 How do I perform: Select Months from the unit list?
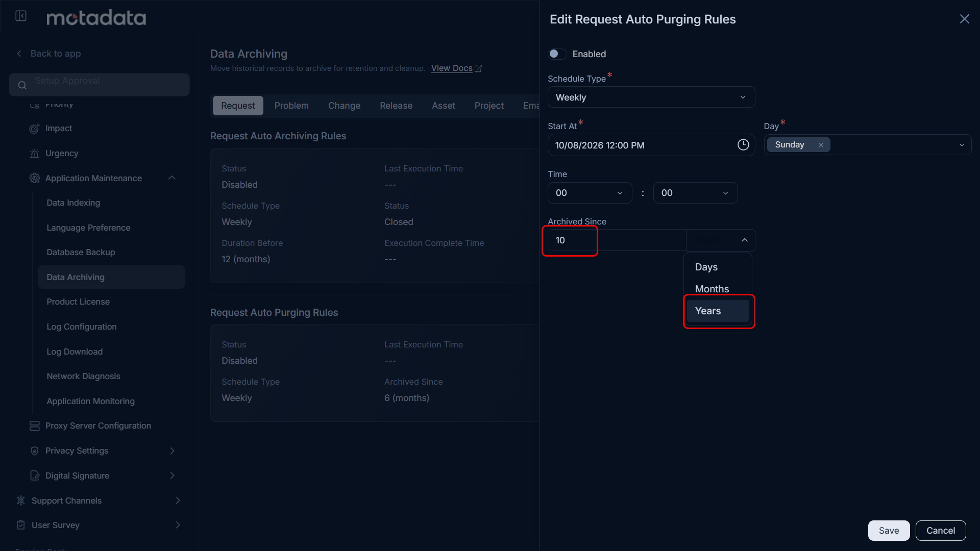click(718, 289)
